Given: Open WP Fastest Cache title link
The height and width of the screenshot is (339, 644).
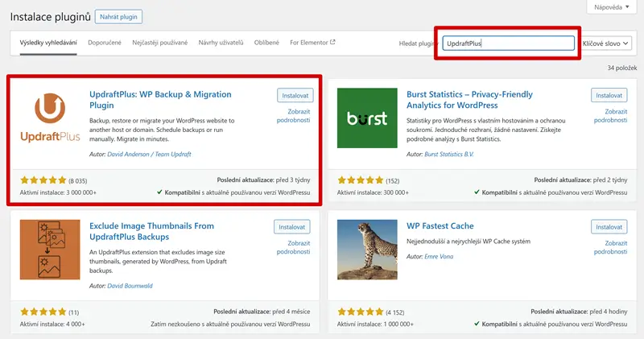Looking at the screenshot, I should tap(440, 226).
